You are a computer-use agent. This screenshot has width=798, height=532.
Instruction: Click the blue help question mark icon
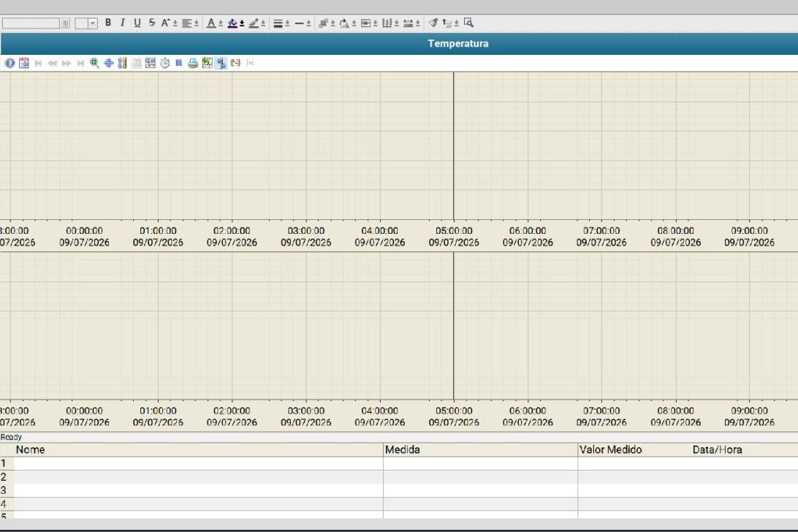[9, 63]
